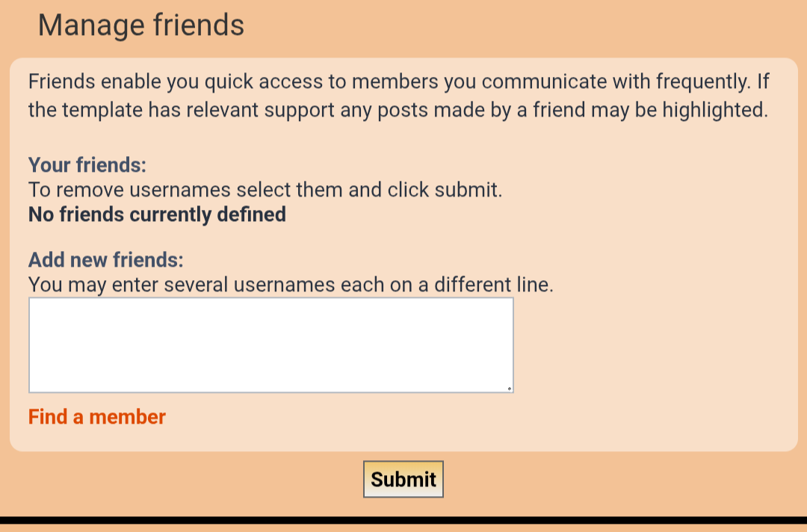807x532 pixels.
Task: Open the Find a member link
Action: 97,417
